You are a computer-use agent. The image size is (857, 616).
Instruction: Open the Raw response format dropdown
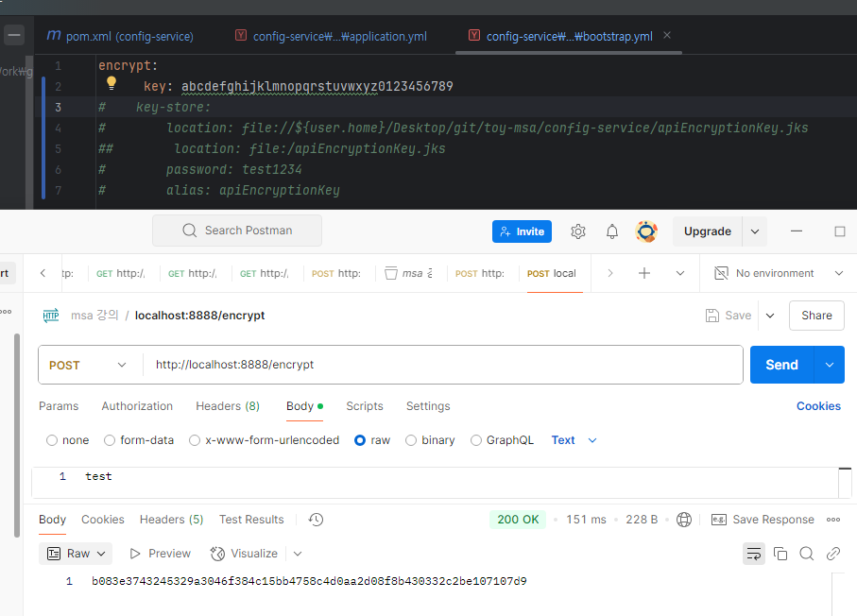(76, 554)
